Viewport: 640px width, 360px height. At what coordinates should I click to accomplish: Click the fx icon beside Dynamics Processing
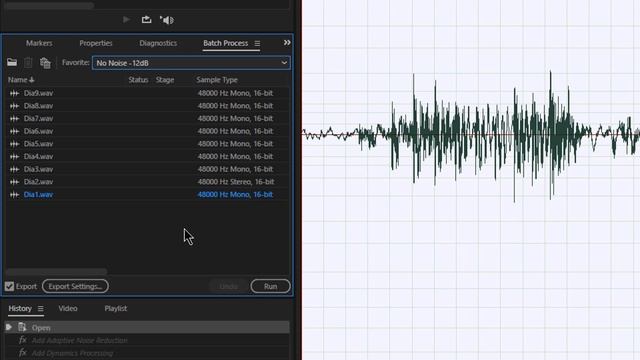point(23,352)
